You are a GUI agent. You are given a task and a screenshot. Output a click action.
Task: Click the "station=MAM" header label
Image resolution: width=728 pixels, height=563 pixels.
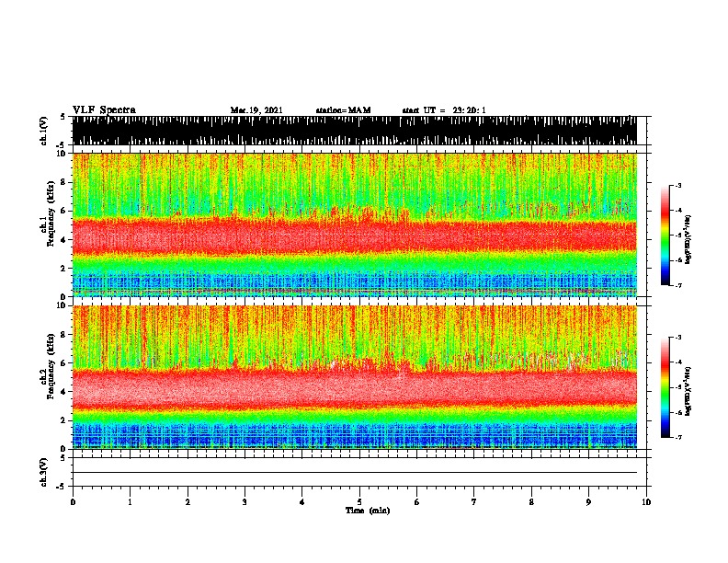coord(343,110)
